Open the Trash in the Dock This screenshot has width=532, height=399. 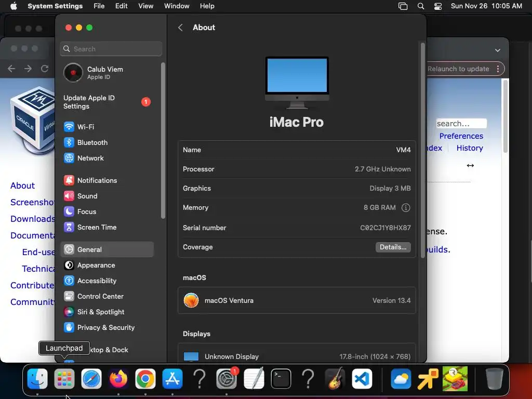[x=495, y=379]
